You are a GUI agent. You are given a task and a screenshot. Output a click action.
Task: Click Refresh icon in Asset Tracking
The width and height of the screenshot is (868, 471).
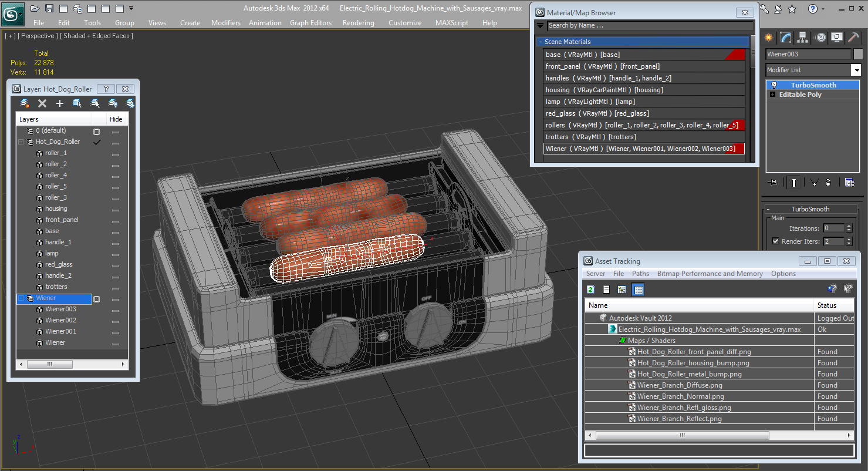pos(591,290)
